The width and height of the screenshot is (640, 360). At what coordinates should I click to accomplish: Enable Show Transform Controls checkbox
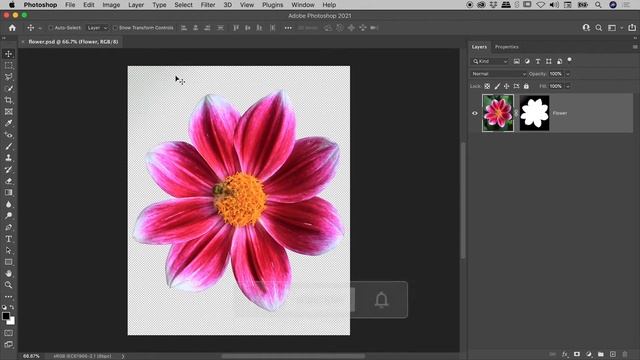(115, 28)
